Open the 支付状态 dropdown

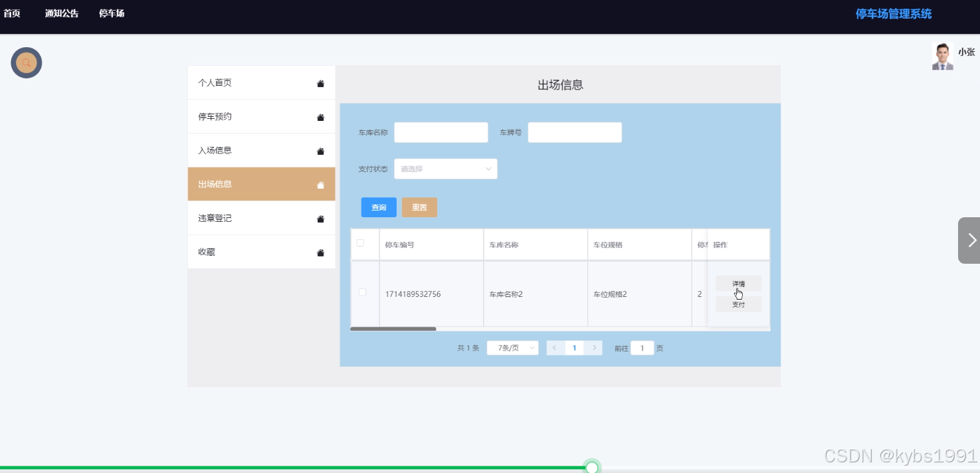click(x=446, y=169)
